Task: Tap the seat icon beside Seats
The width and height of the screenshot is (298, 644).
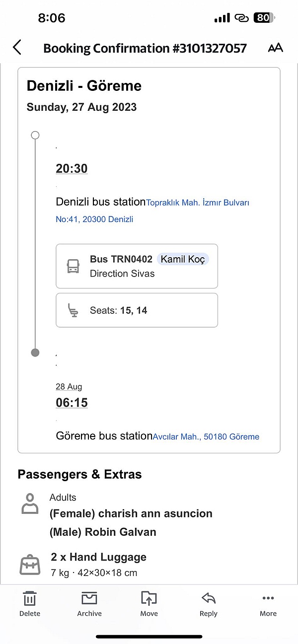Action: [x=73, y=310]
